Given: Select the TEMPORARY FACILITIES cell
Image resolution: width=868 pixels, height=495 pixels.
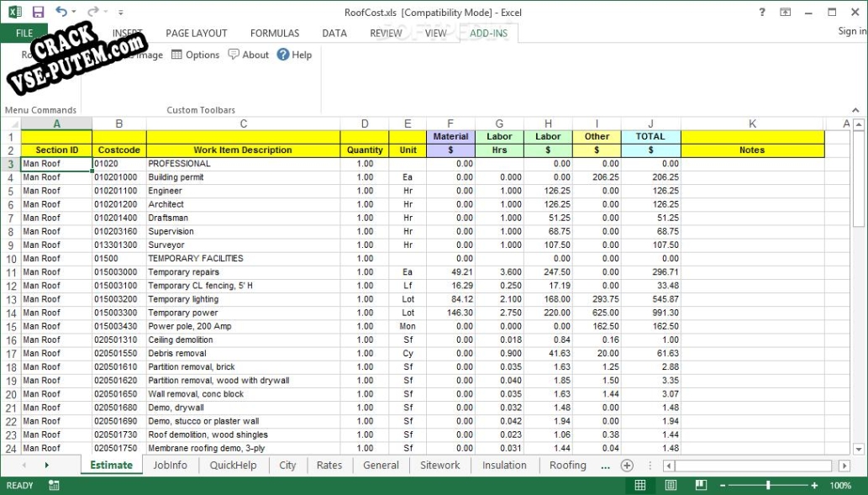Looking at the screenshot, I should (x=243, y=259).
